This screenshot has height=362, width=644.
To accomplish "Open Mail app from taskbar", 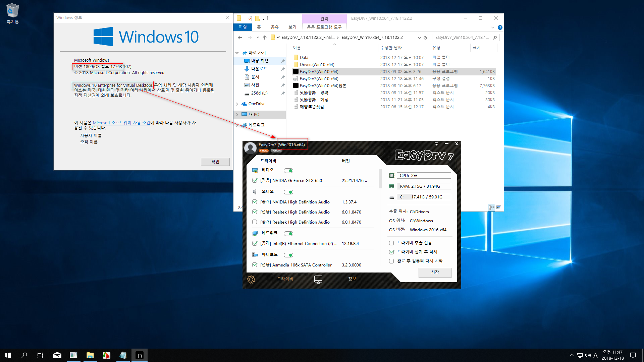I will [57, 355].
